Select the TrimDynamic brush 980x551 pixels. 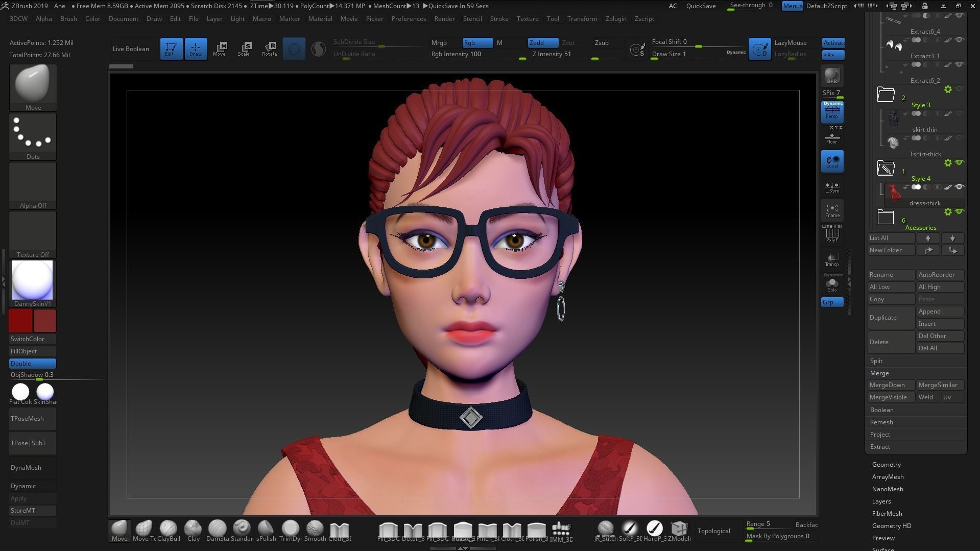[291, 531]
